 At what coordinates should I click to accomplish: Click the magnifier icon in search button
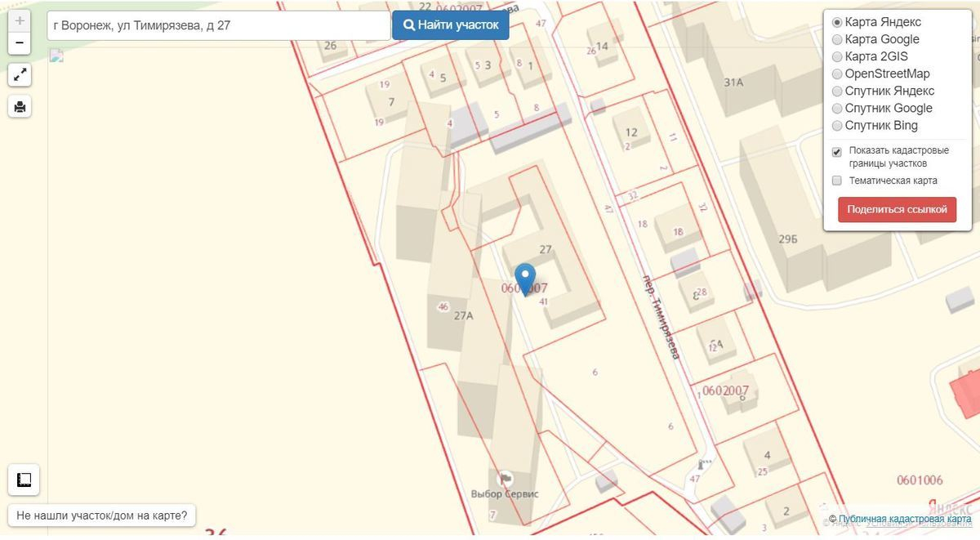point(409,25)
